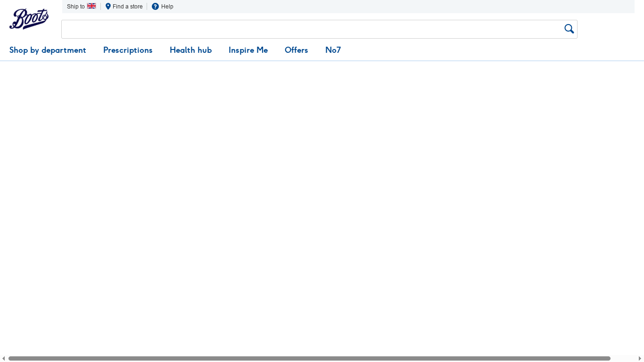Open the Offers page
644x362 pixels.
pos(296,50)
